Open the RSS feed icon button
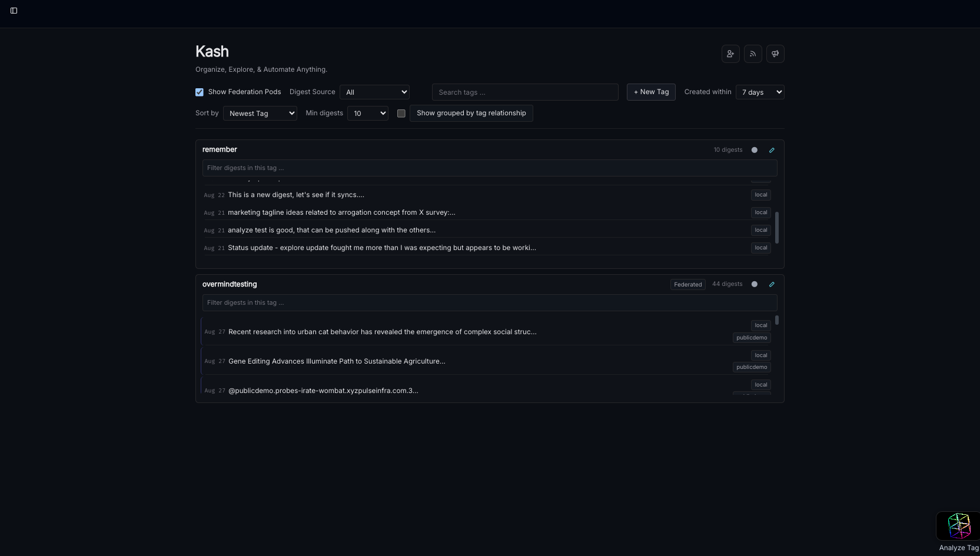The height and width of the screenshot is (556, 980). (x=753, y=54)
